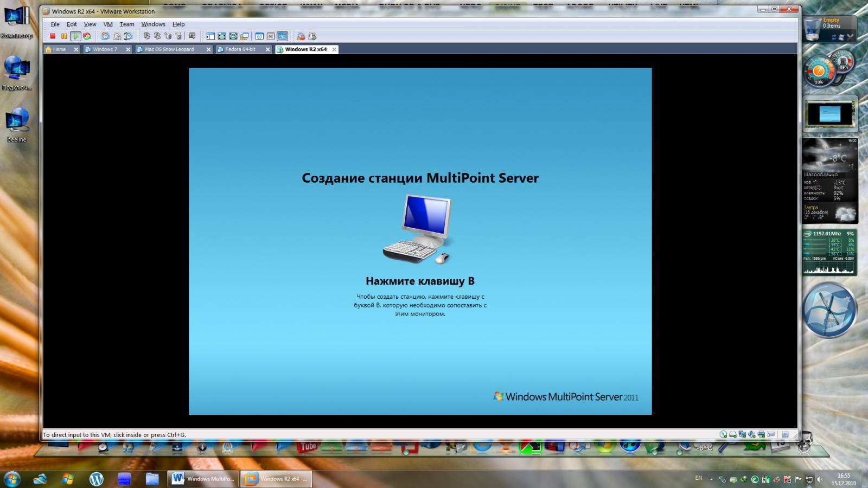Screen dimensions: 868x488
Task: Open the Компьютер desktop icon
Action: 17,23
